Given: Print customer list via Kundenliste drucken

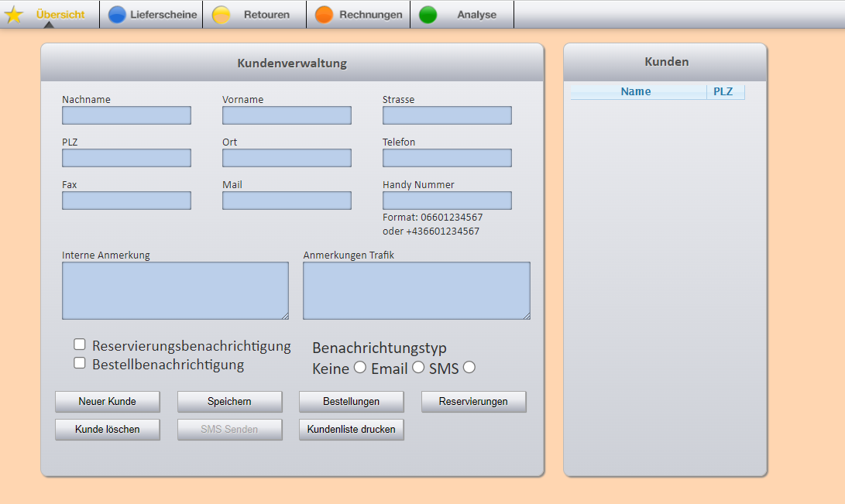Looking at the screenshot, I should tap(351, 430).
